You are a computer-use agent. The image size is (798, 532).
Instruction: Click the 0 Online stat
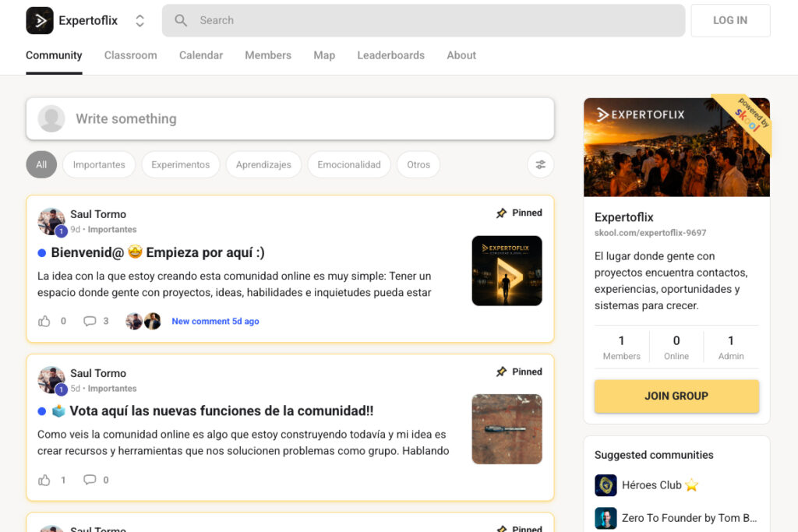(x=676, y=347)
